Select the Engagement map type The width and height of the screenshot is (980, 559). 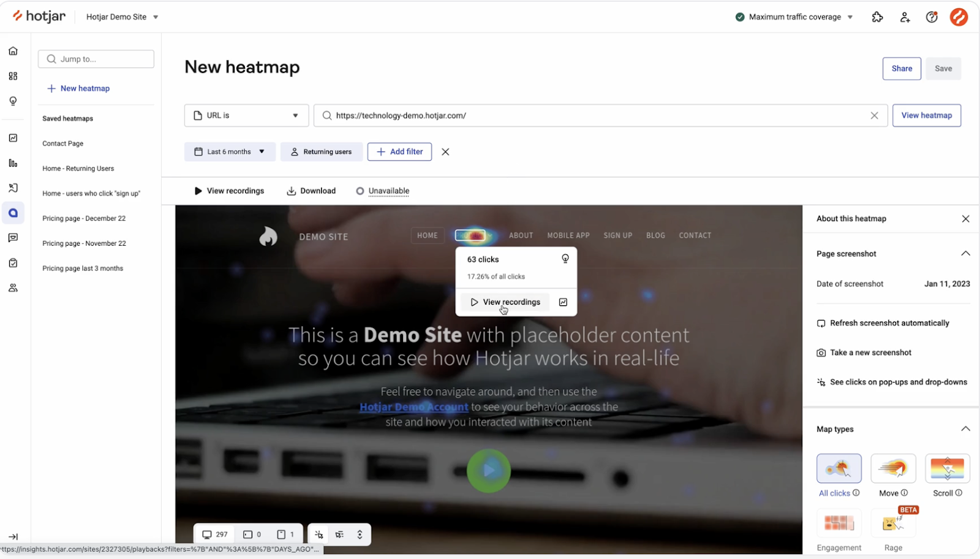click(839, 523)
